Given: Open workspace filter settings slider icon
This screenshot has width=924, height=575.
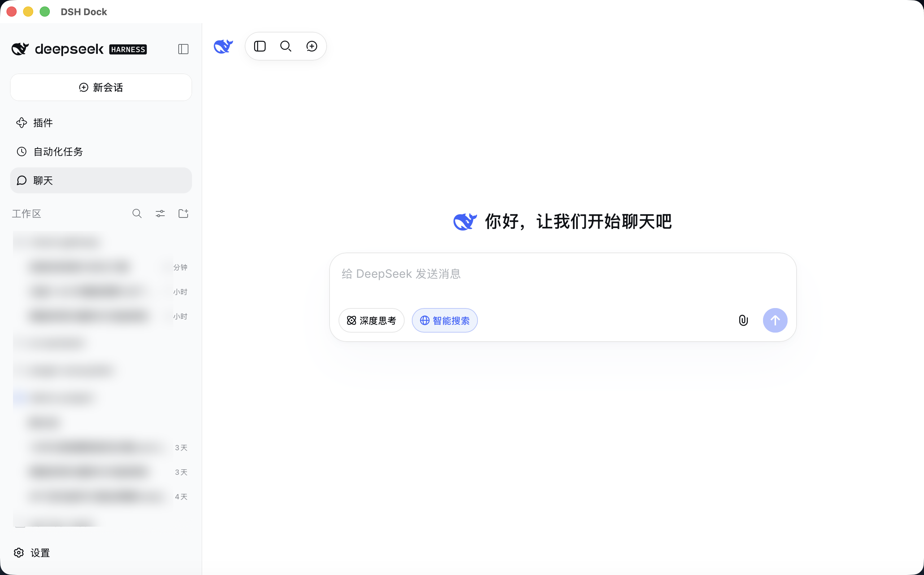Looking at the screenshot, I should (x=160, y=214).
